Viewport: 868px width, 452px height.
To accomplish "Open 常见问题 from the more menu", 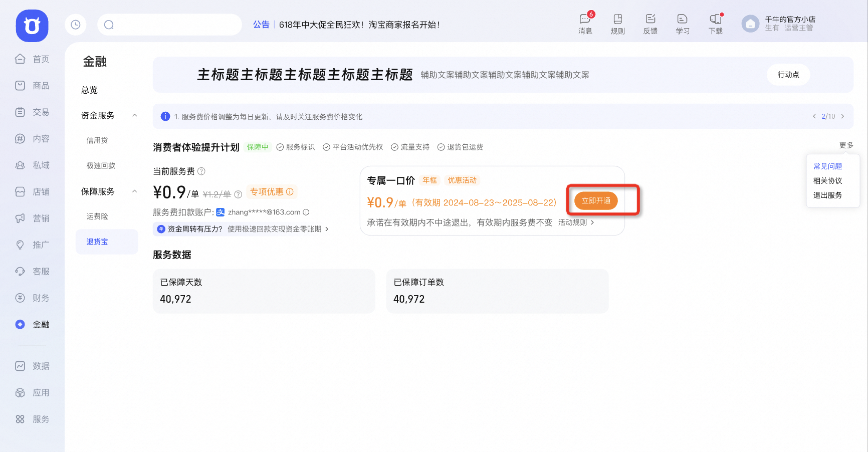I will click(x=827, y=166).
